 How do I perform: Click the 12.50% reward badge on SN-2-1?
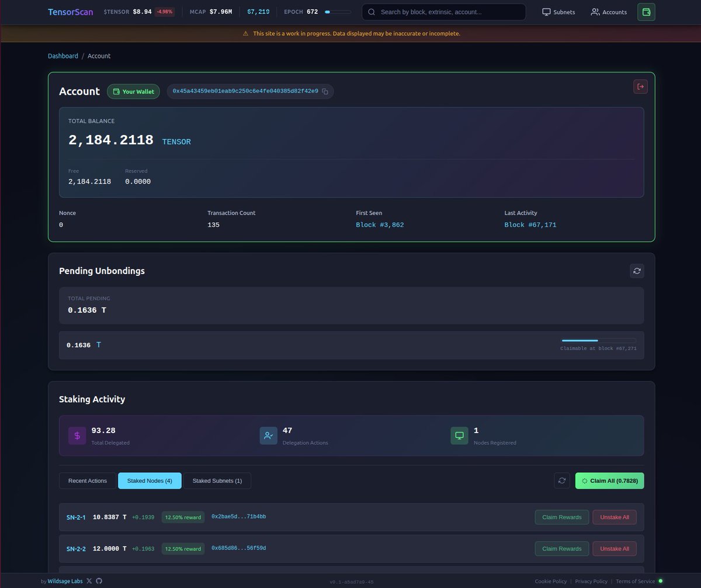183,517
